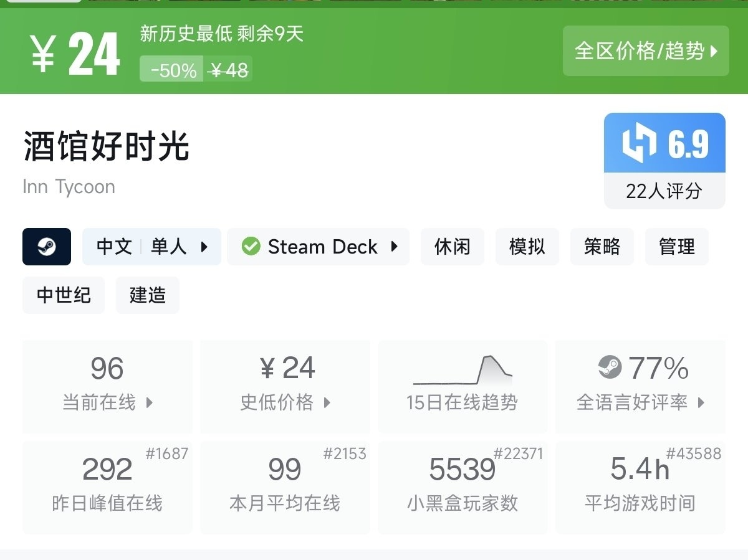Expand the 当前在线 current players arrow
This screenshot has height=560, width=748.
(150, 402)
